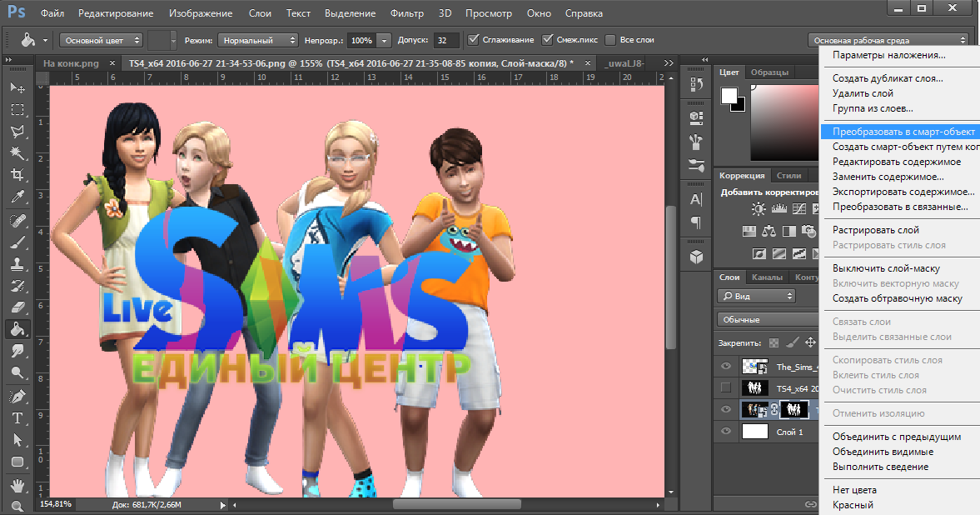Select the Magic Wand tool
The height and width of the screenshot is (515, 980).
(17, 153)
